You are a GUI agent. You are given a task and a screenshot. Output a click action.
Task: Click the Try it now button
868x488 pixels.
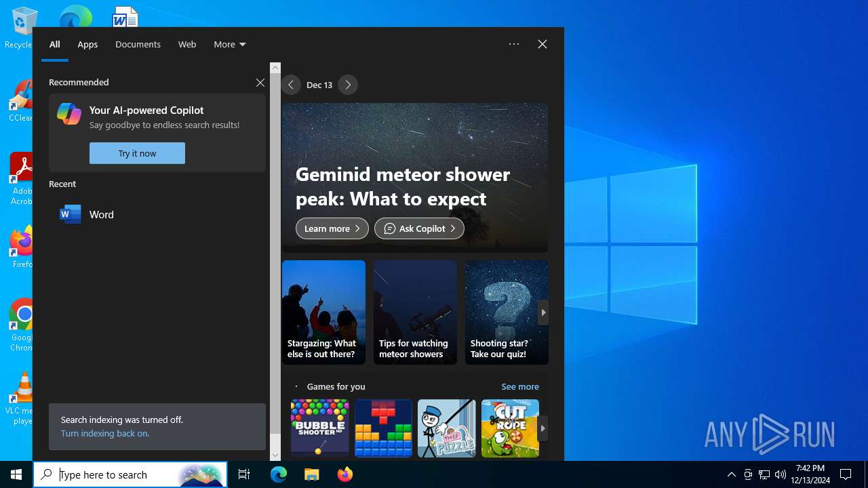pyautogui.click(x=137, y=153)
